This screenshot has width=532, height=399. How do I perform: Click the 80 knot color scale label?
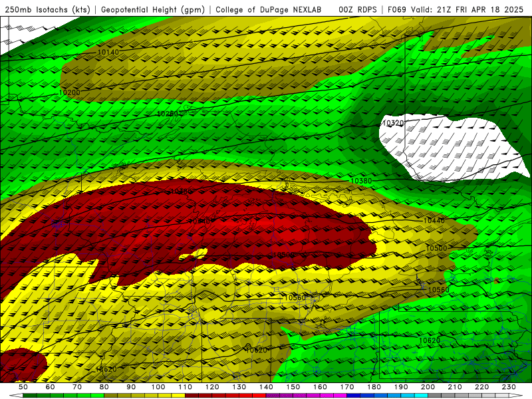[x=104, y=387]
